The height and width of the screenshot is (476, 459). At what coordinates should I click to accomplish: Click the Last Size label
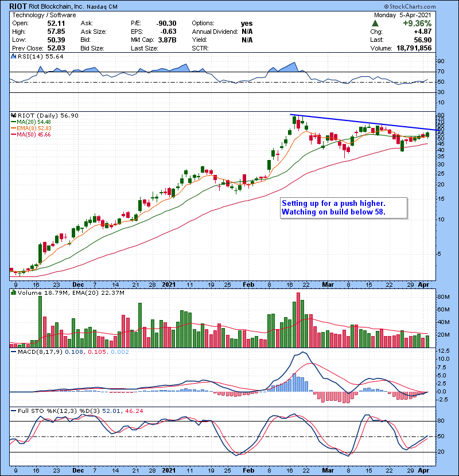pos(145,48)
